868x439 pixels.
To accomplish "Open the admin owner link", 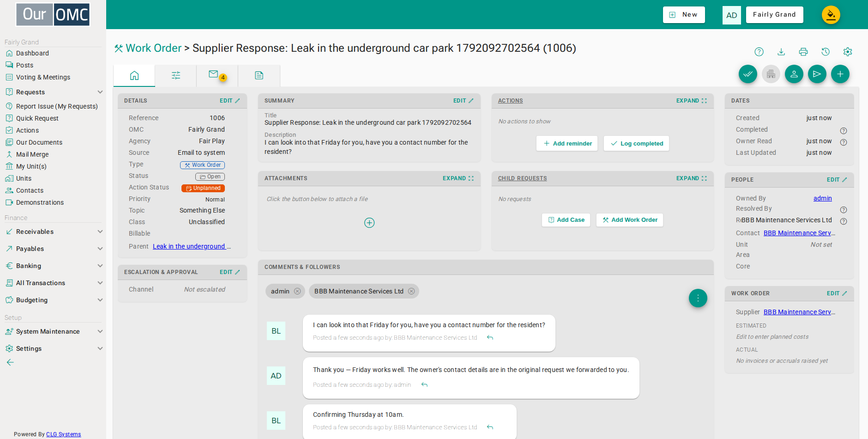I will (822, 198).
